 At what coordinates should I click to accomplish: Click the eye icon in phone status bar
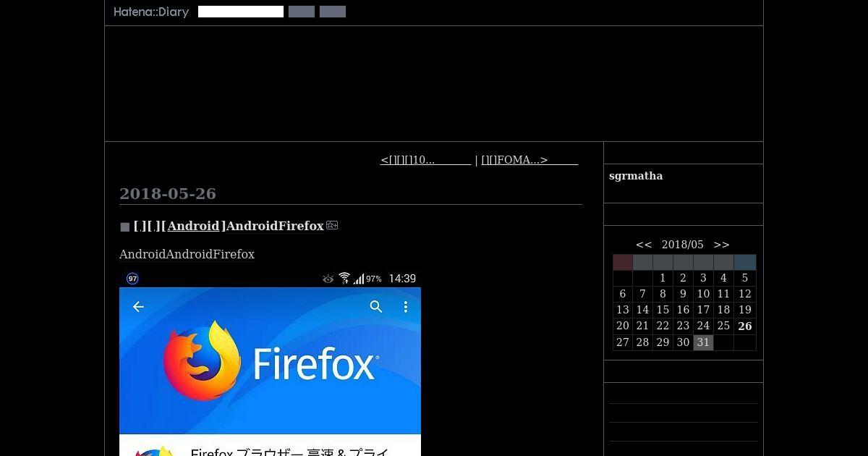coord(328,279)
